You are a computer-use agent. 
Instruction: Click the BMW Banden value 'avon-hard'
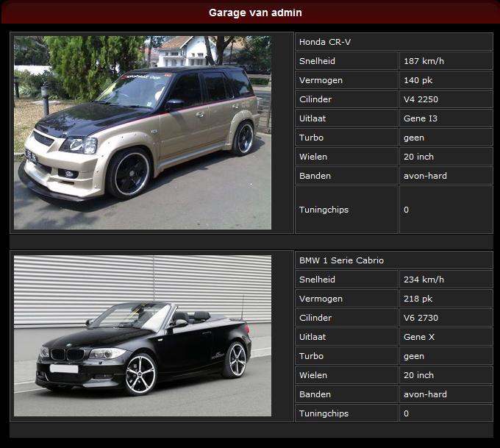pyautogui.click(x=425, y=394)
